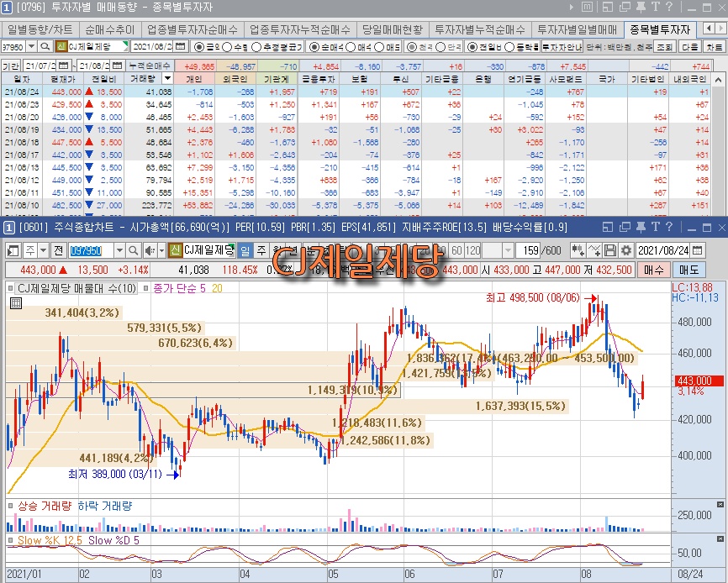Select 60 minute interval button
Viewport: 728px width, 583px height.
[x=456, y=251]
